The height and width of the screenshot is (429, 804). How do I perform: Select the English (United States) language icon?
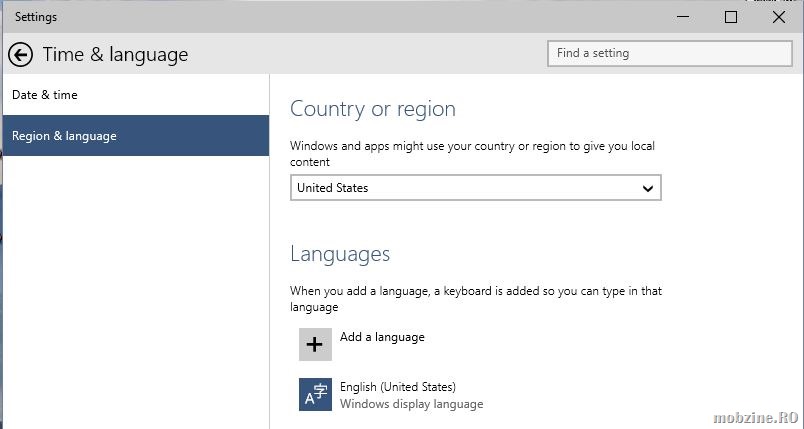point(315,395)
